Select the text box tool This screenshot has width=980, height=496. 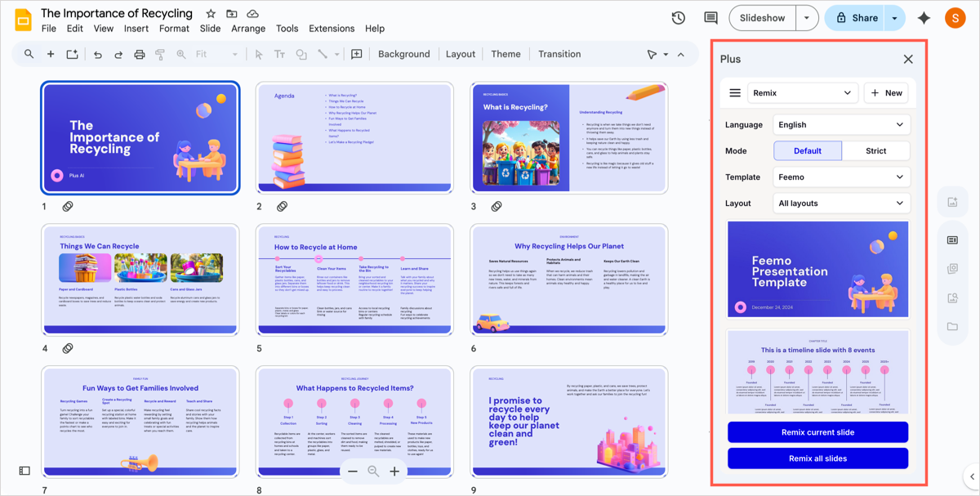(279, 54)
